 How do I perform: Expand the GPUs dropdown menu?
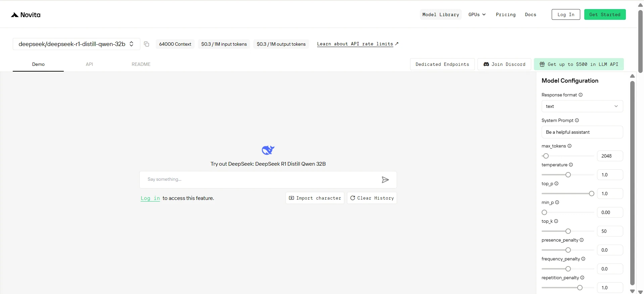pos(477,14)
